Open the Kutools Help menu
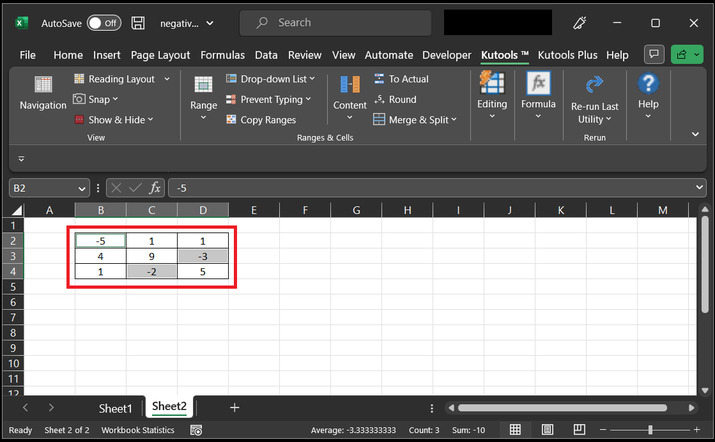This screenshot has height=442, width=715. point(648,96)
